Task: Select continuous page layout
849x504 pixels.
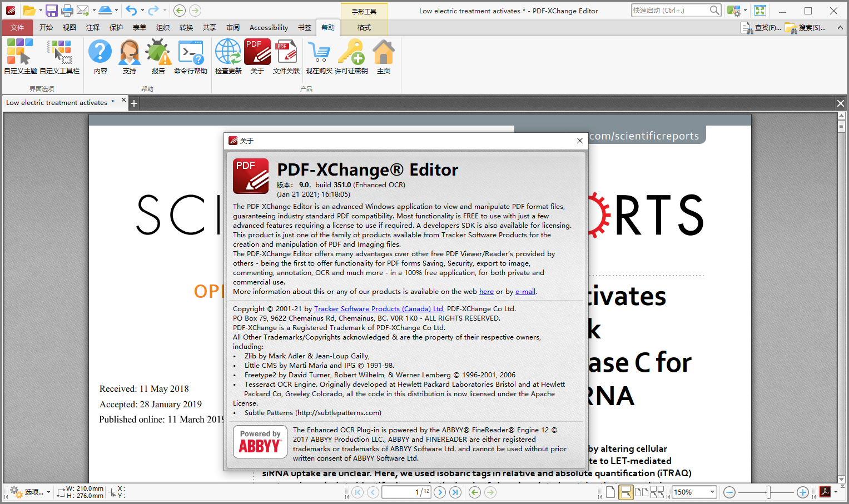Action: click(x=626, y=492)
